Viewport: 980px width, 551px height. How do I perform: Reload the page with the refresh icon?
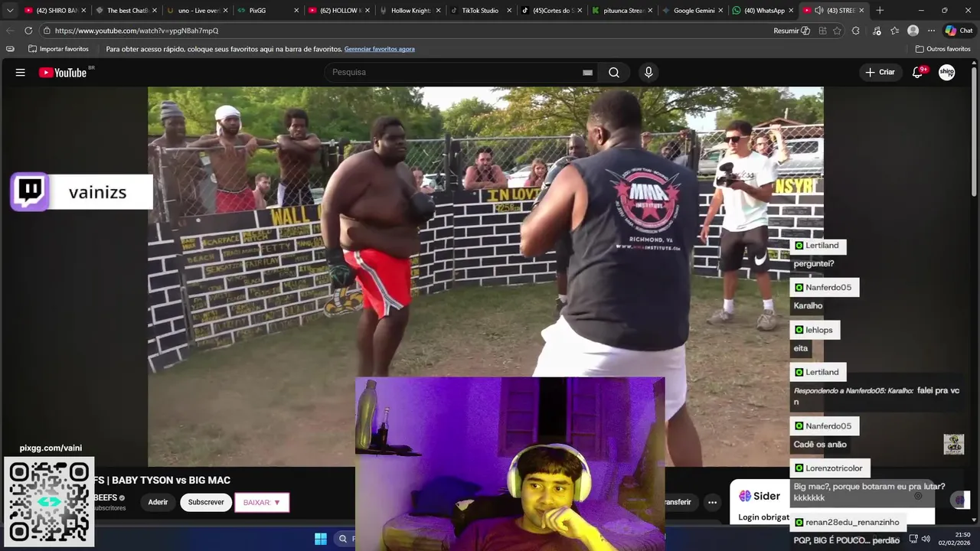28,31
